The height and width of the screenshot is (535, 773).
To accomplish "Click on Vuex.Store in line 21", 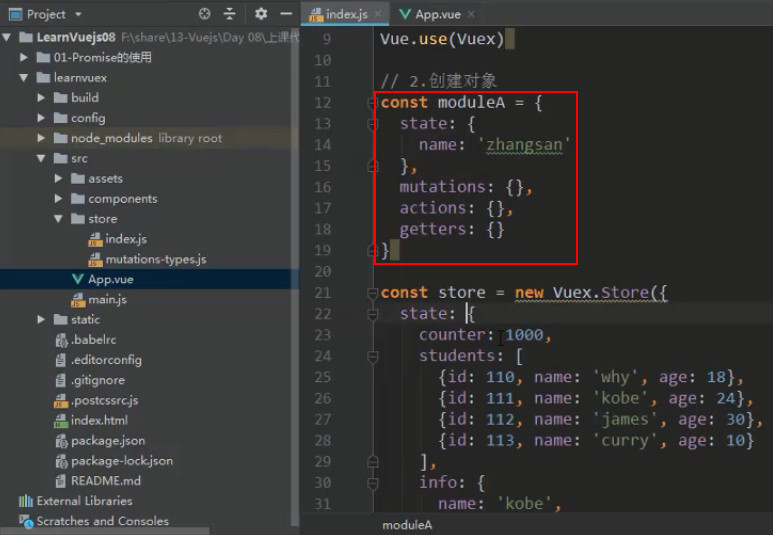I will pos(600,293).
